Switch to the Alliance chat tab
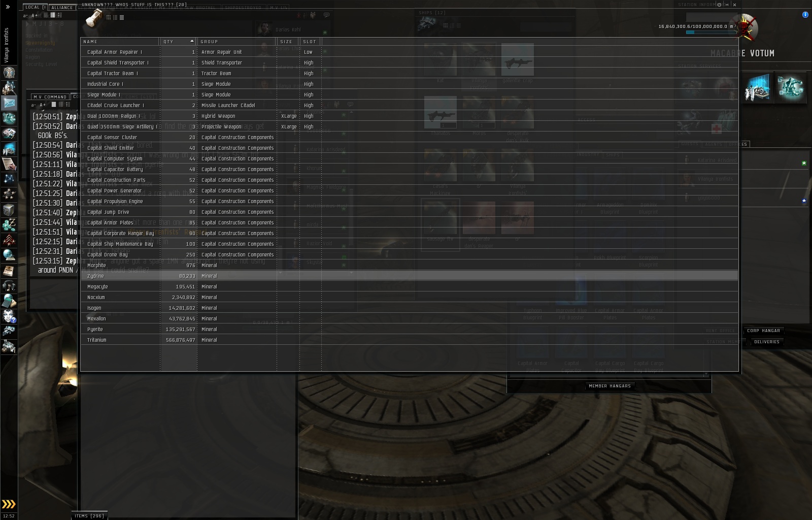The image size is (812, 520). [62, 8]
